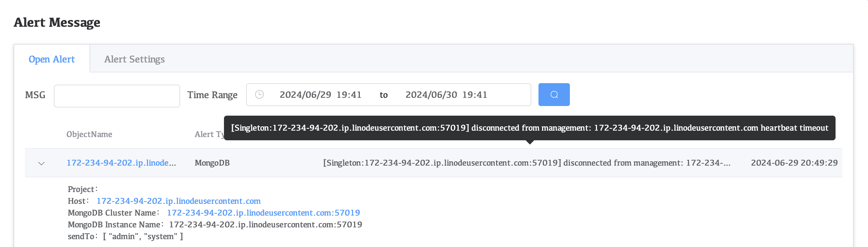Click the MongoDB Instance Name value

coord(265,225)
